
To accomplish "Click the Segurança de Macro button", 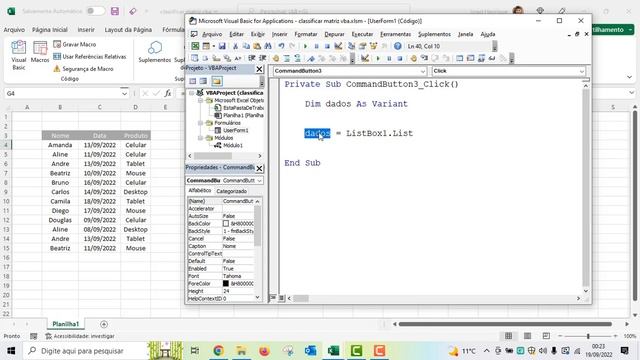I will point(84,69).
